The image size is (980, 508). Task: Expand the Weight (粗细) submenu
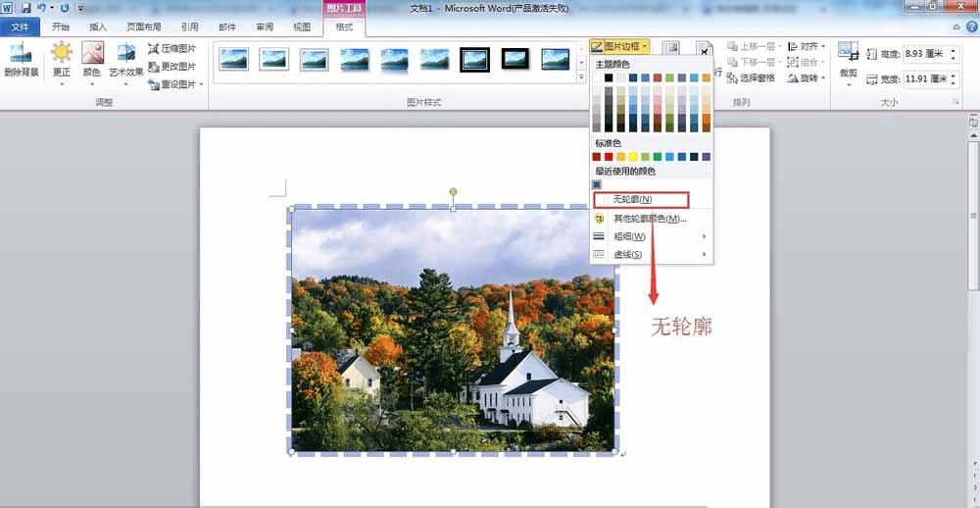point(651,236)
